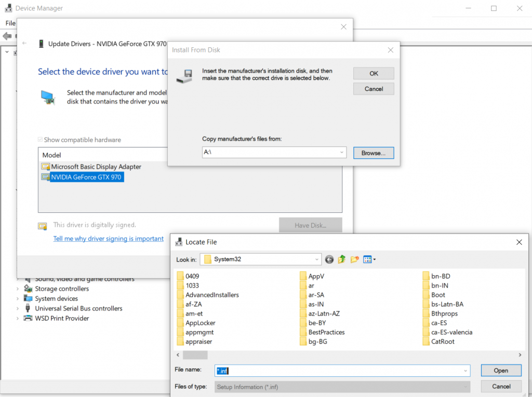Select the Boot folder
The image size is (532, 397).
[x=434, y=295]
